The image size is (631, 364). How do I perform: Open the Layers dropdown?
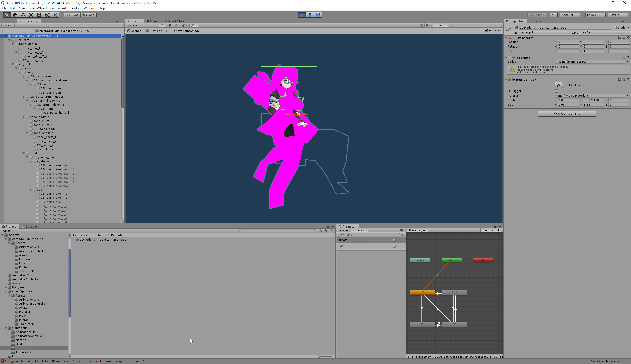595,15
